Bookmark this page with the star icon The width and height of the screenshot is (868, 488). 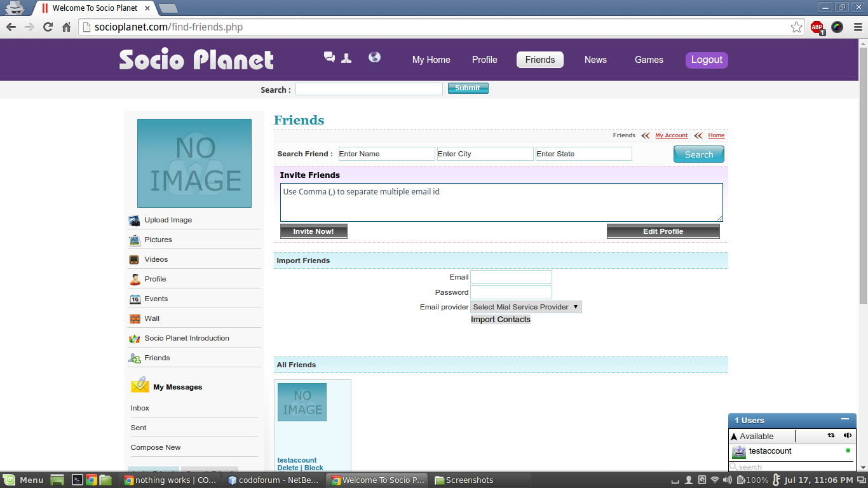pos(796,27)
